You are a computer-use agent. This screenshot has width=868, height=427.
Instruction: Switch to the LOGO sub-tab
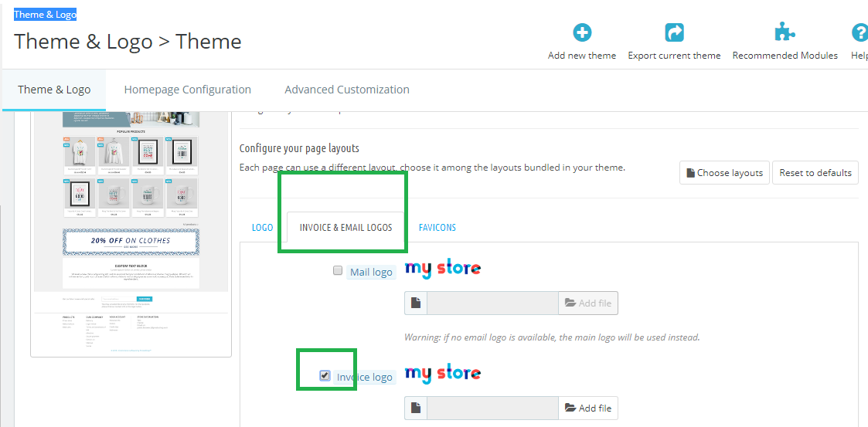click(x=262, y=227)
